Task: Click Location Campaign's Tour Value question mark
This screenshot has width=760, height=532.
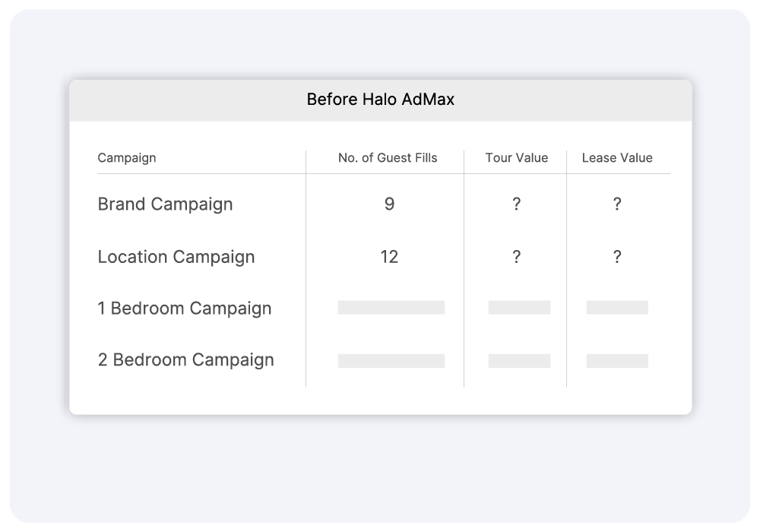Action: tap(516, 257)
